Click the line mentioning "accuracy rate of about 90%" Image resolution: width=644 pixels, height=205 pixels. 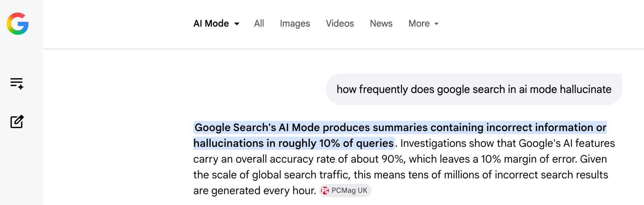400,159
